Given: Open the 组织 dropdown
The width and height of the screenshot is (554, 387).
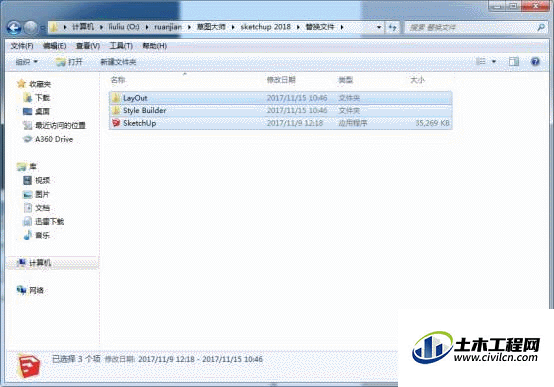Looking at the screenshot, I should pos(26,62).
